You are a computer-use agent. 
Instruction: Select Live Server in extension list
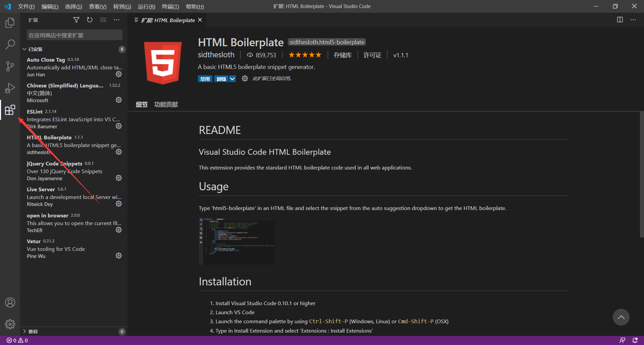click(74, 197)
